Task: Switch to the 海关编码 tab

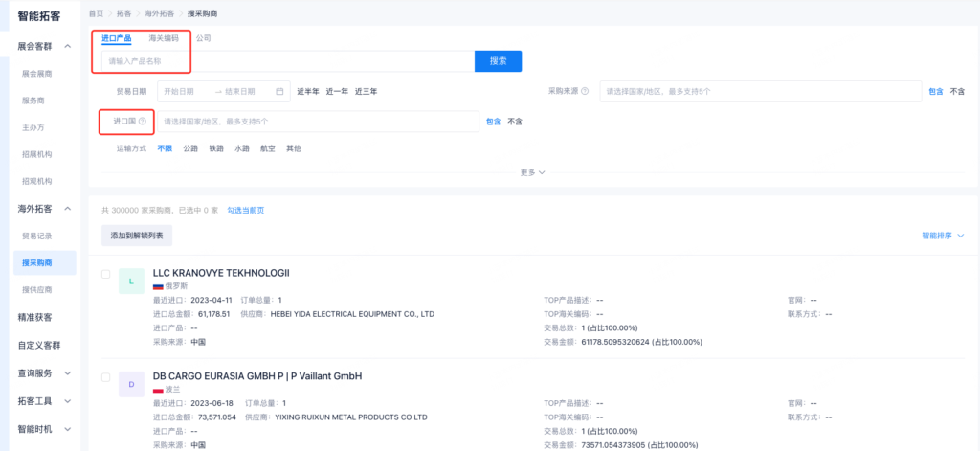Action: 164,38
